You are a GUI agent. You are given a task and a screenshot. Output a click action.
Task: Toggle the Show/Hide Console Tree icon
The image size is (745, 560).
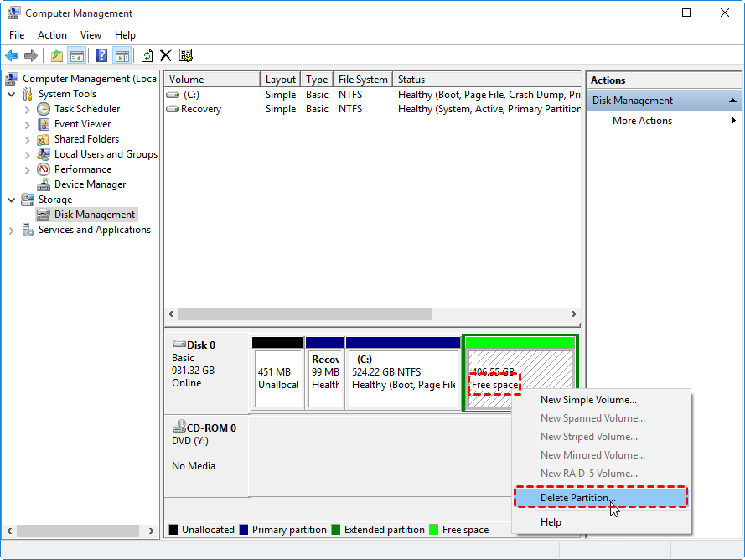click(x=76, y=55)
